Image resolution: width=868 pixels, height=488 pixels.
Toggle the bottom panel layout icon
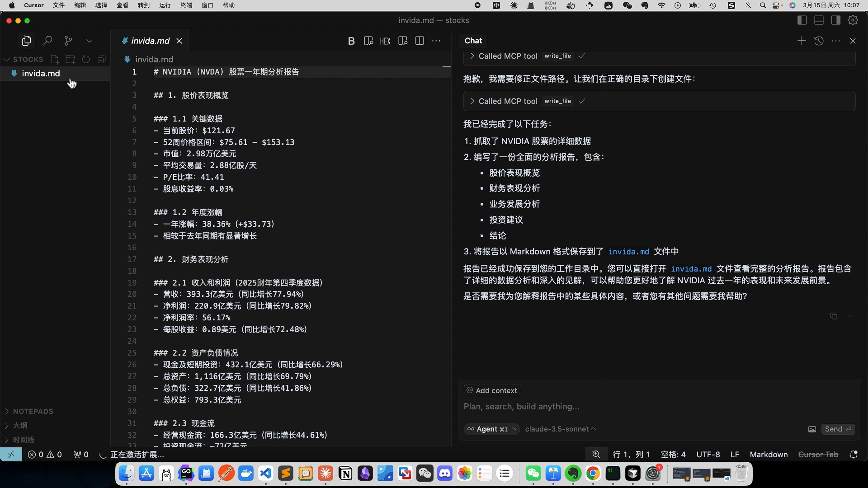(819, 20)
